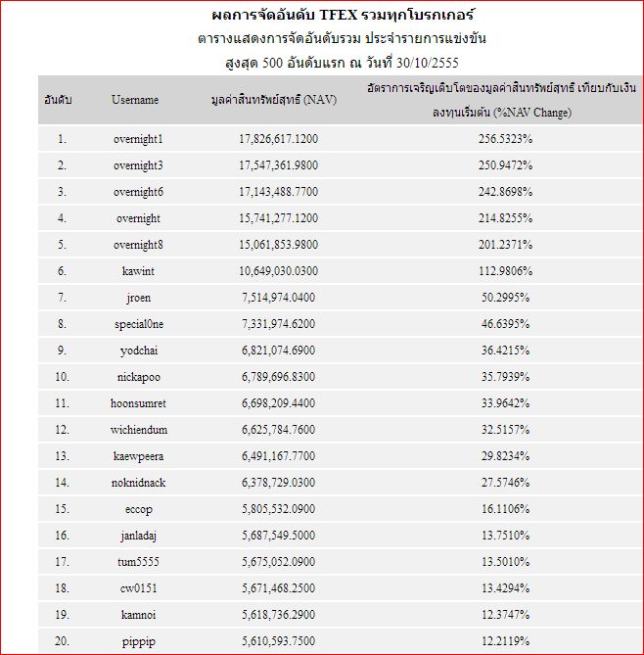Click the 50.2995% value for jroen

point(505,298)
